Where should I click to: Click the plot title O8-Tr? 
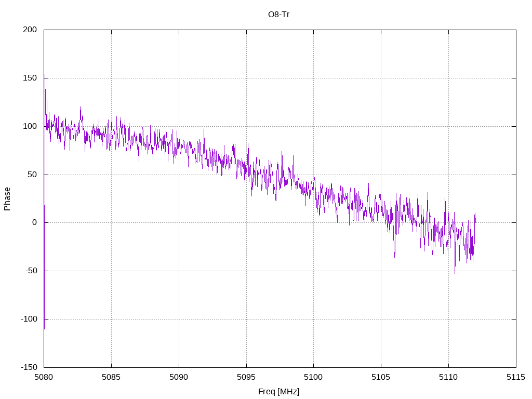click(278, 15)
